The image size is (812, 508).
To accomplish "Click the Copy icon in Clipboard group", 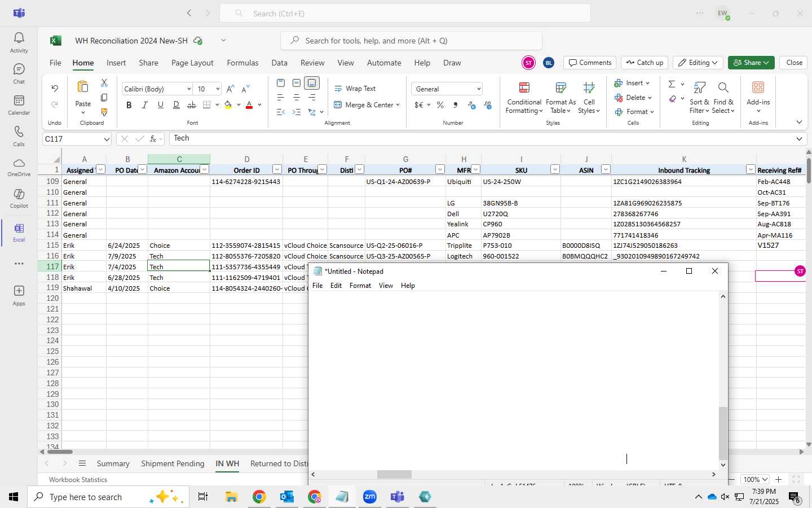I will pos(104,98).
